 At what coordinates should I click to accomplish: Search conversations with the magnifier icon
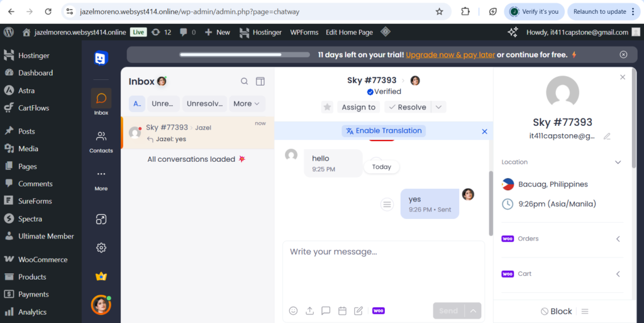tap(244, 81)
